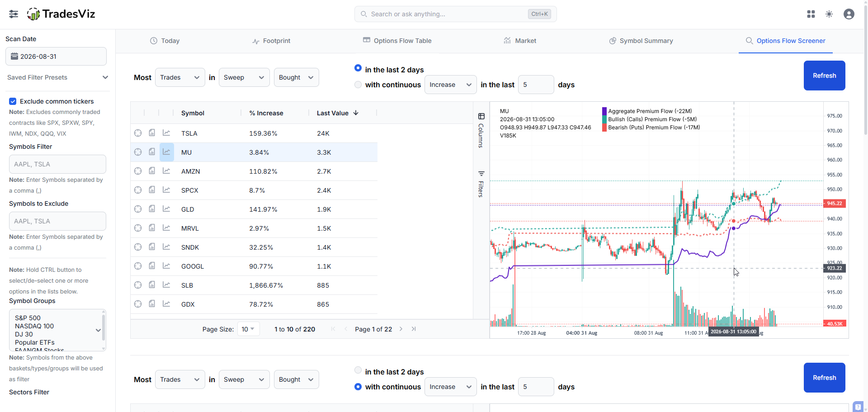Open the top Increase dropdown

point(450,85)
